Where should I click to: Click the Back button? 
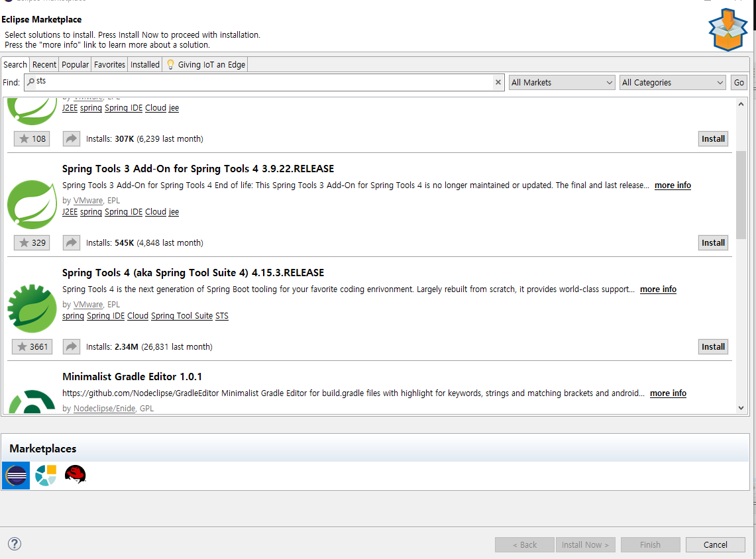[525, 544]
